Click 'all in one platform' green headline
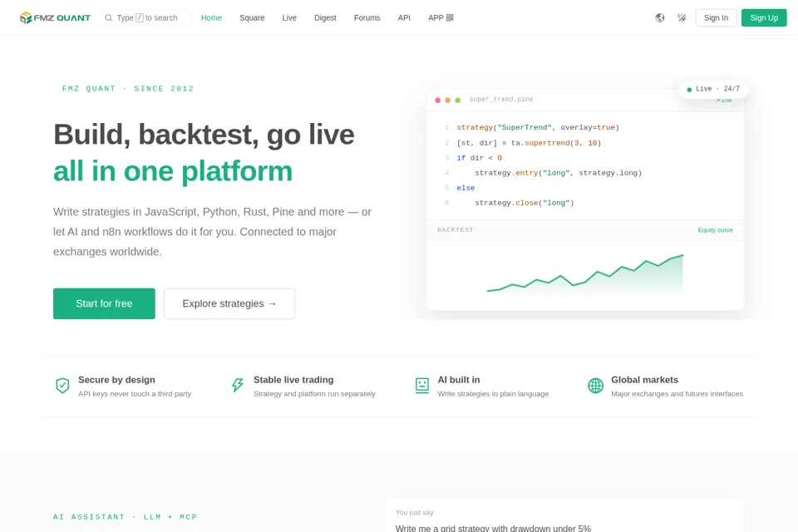The height and width of the screenshot is (532, 798). [x=173, y=171]
